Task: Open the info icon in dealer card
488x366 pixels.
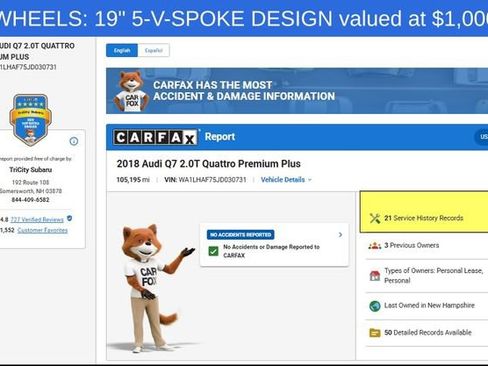Action: pyautogui.click(x=74, y=141)
